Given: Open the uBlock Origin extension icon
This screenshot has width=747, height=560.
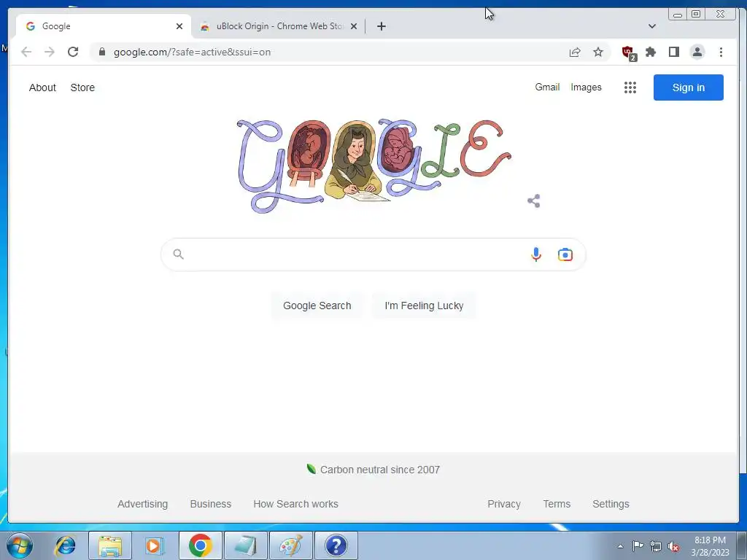Looking at the screenshot, I should coord(629,52).
